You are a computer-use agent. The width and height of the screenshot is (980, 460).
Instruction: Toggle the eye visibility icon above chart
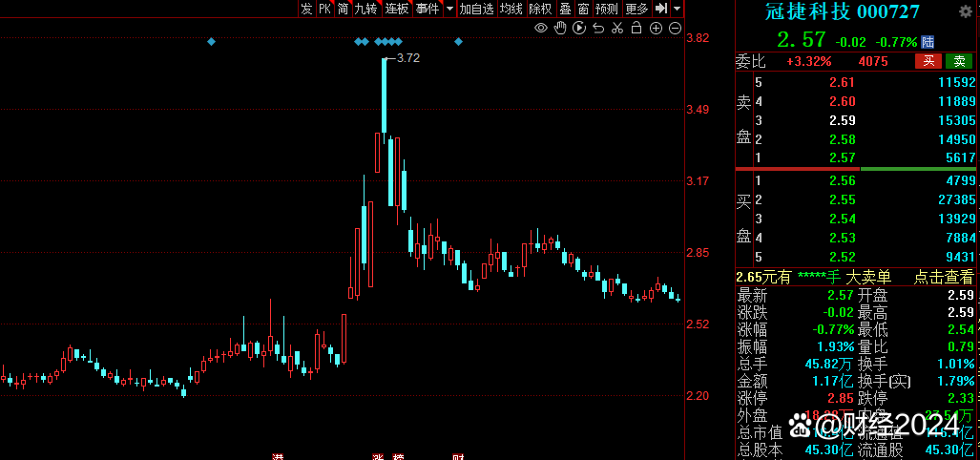click(x=541, y=28)
